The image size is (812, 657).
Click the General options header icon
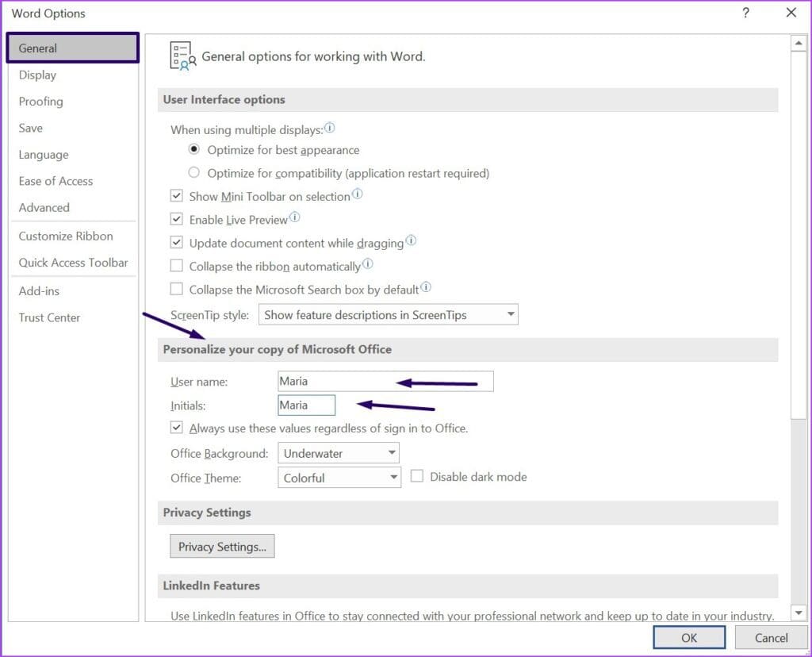click(183, 56)
